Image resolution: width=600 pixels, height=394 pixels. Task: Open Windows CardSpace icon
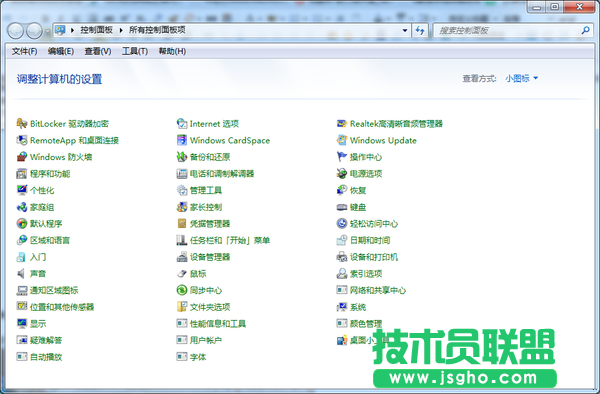tap(182, 140)
